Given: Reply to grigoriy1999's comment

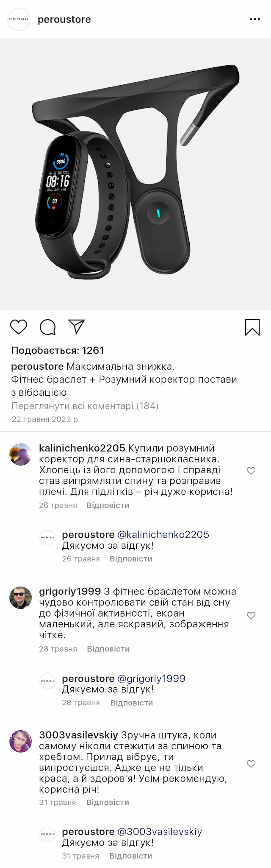Looking at the screenshot, I should pyautogui.click(x=108, y=649).
